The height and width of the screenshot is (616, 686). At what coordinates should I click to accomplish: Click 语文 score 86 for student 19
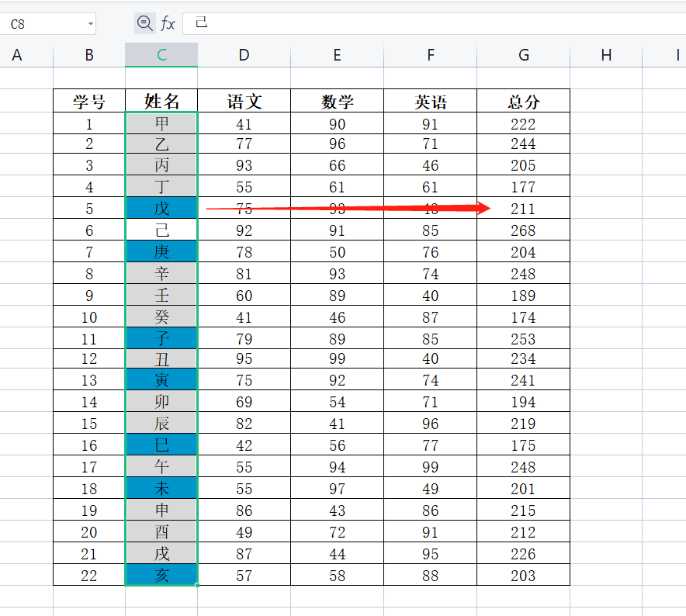[244, 510]
